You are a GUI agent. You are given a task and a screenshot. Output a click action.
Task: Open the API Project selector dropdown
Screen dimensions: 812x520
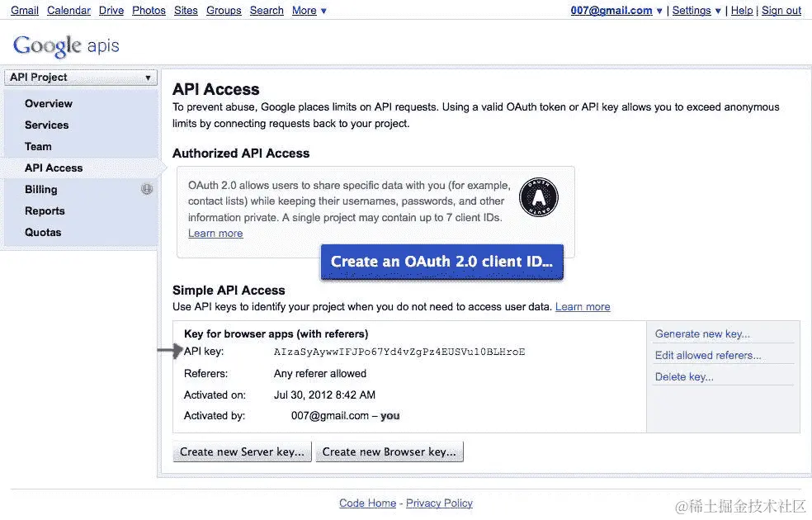pos(81,77)
